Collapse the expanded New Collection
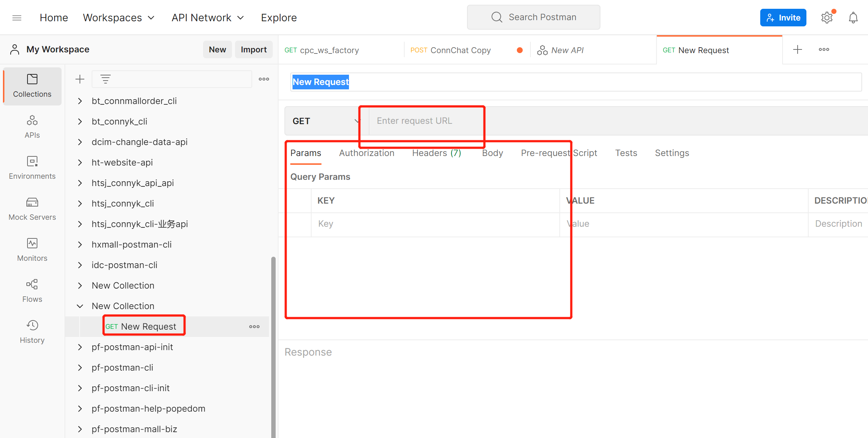Image resolution: width=868 pixels, height=438 pixels. point(80,306)
